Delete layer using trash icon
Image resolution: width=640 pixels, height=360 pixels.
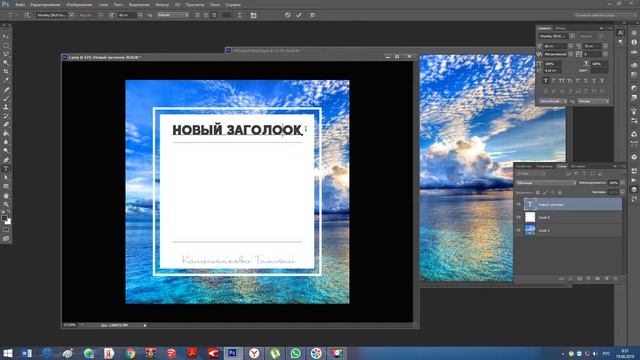[616, 279]
